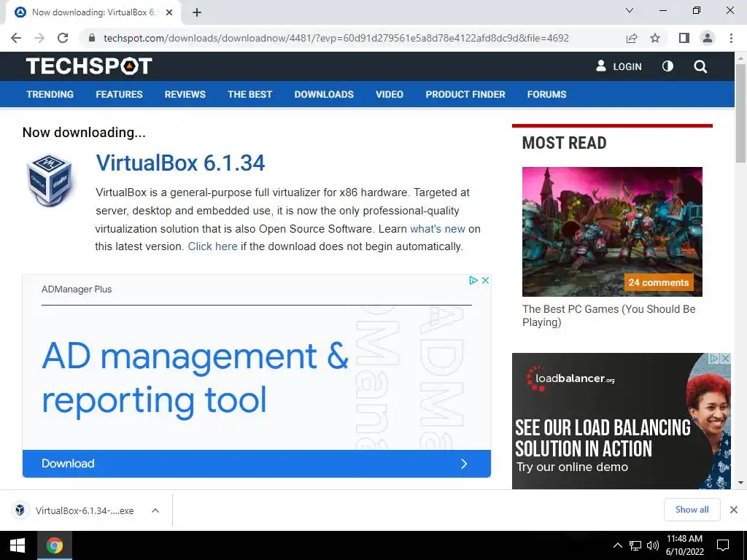Open the Chrome side panel icon

684,38
